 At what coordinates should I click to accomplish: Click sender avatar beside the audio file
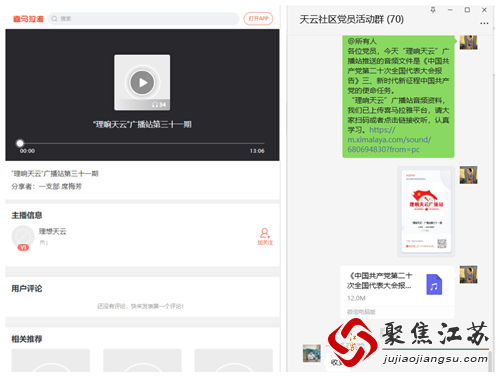point(468,275)
